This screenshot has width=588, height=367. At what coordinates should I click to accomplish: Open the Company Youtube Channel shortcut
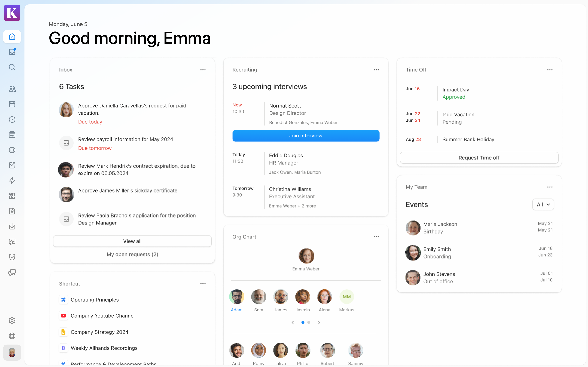point(102,316)
